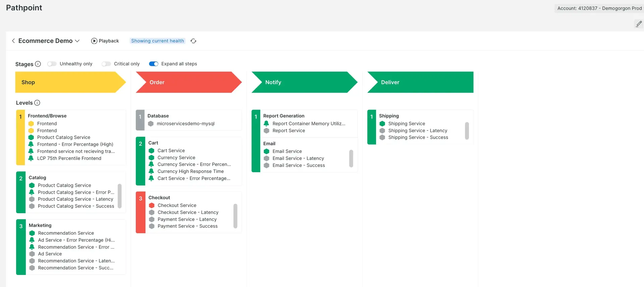This screenshot has width=644, height=287.
Task: Disable the Expand all steps toggle
Action: click(x=154, y=64)
